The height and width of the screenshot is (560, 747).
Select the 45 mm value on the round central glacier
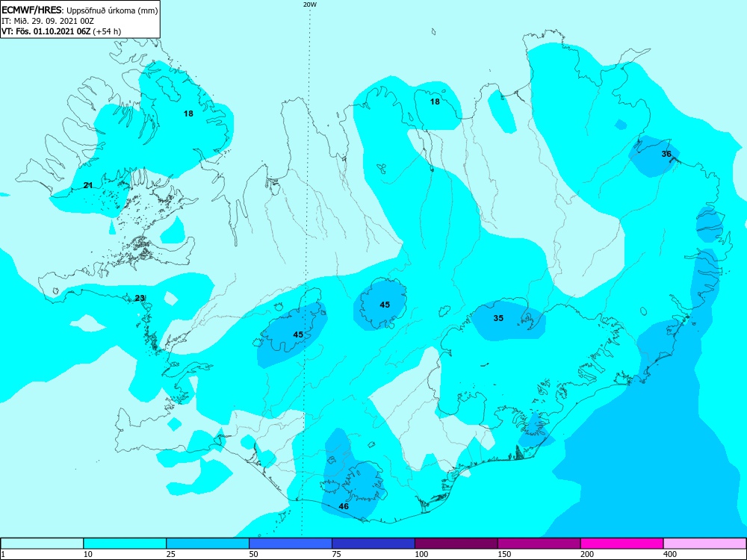[x=385, y=305]
